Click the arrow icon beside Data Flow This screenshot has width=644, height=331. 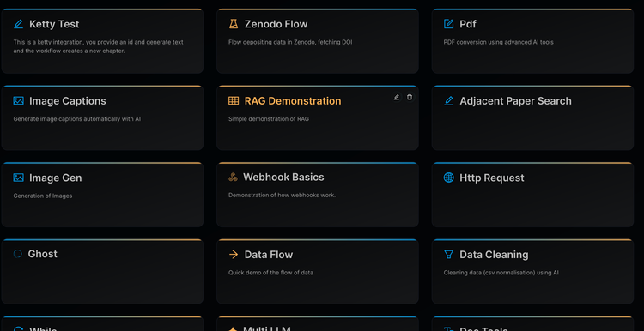click(x=234, y=255)
